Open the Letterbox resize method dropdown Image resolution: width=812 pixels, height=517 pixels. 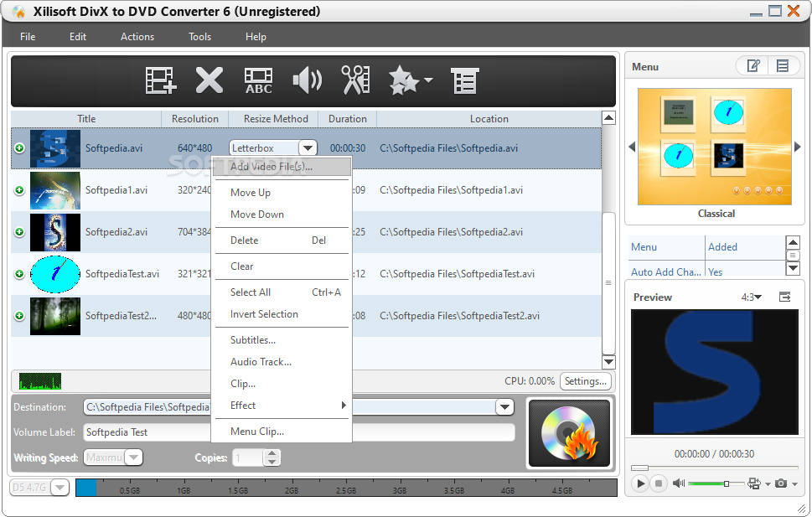click(x=308, y=148)
